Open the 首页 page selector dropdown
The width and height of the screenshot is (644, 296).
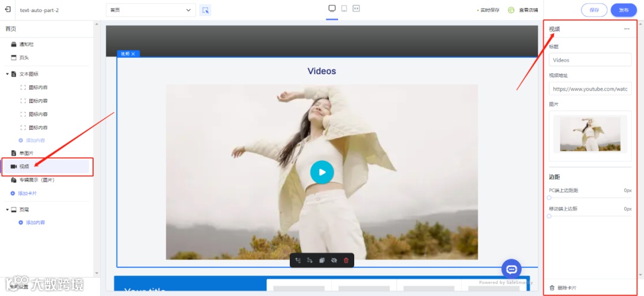point(151,10)
